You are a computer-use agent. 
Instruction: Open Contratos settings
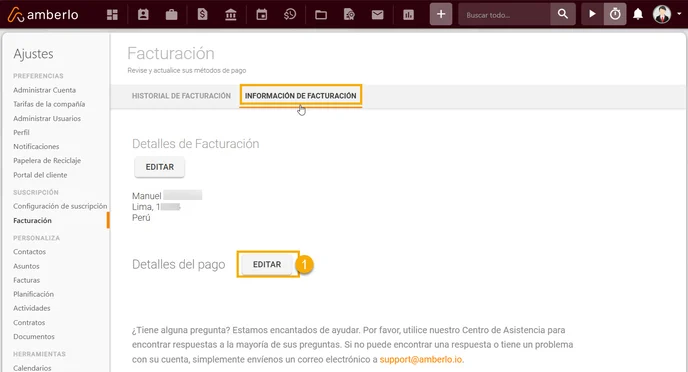(29, 322)
